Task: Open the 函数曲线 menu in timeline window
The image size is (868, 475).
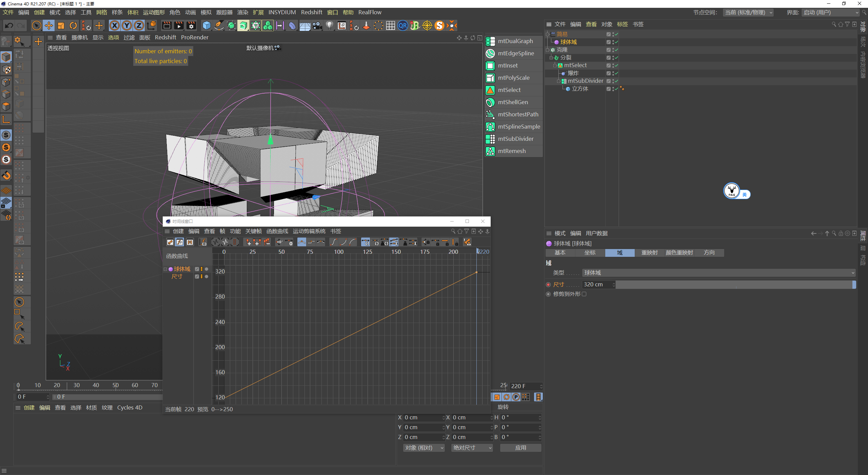Action: 277,231
